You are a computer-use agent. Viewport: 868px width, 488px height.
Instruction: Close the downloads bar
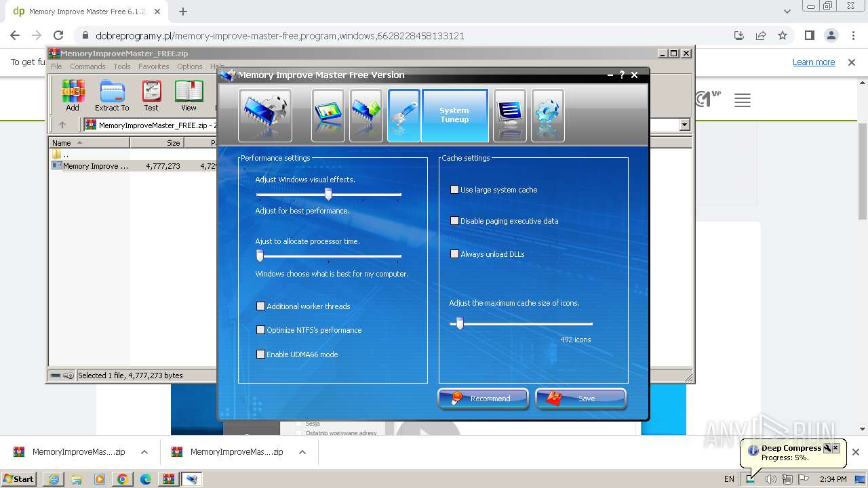pos(856,452)
